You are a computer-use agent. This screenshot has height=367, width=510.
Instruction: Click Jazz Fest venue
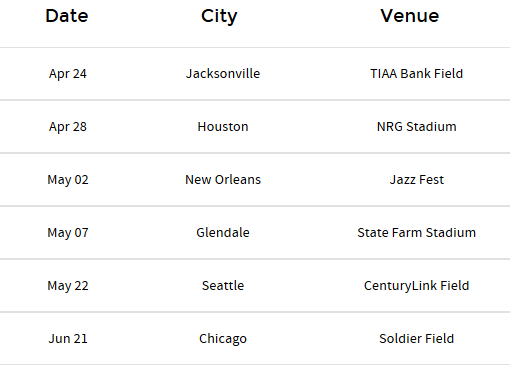[417, 180]
